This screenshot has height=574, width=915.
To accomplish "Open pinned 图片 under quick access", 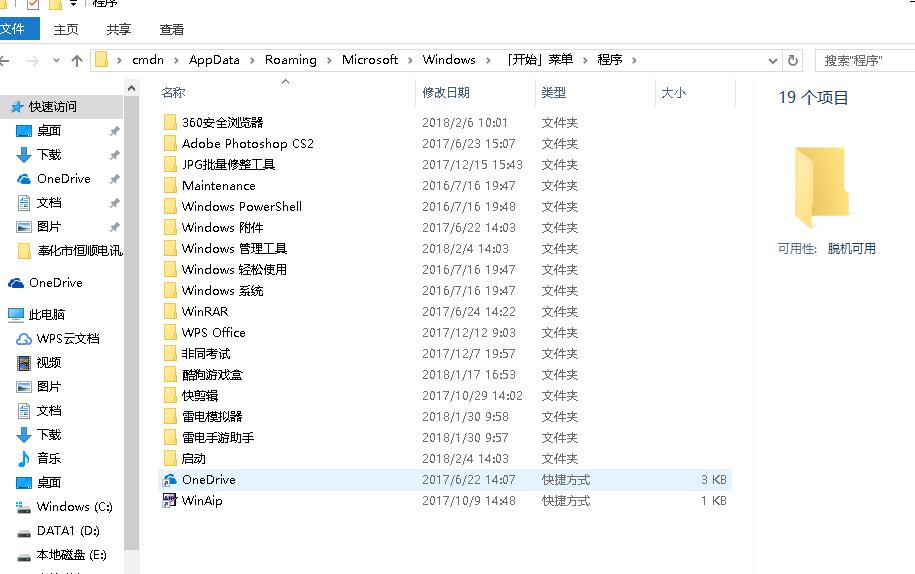I will click(49, 226).
